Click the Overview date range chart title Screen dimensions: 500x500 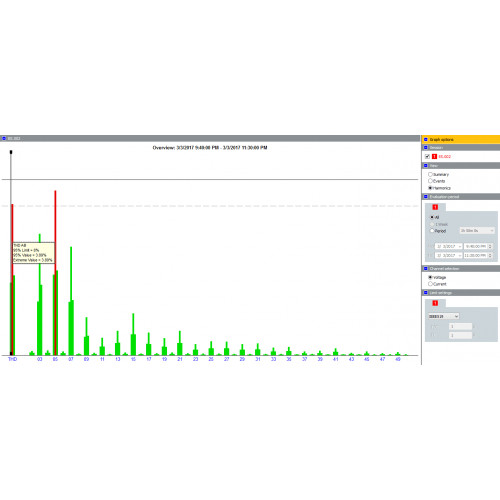pyautogui.click(x=210, y=148)
